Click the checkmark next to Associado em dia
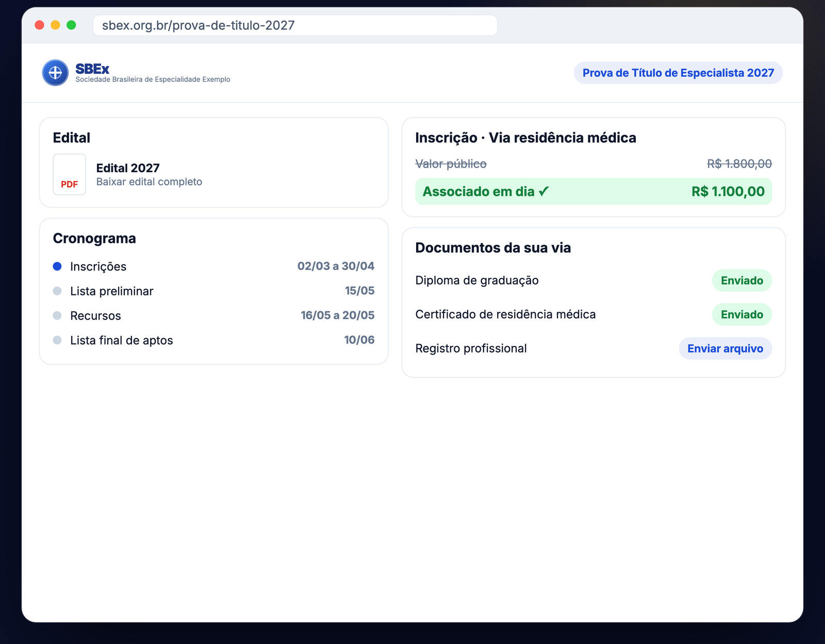This screenshot has height=644, width=825. (544, 191)
